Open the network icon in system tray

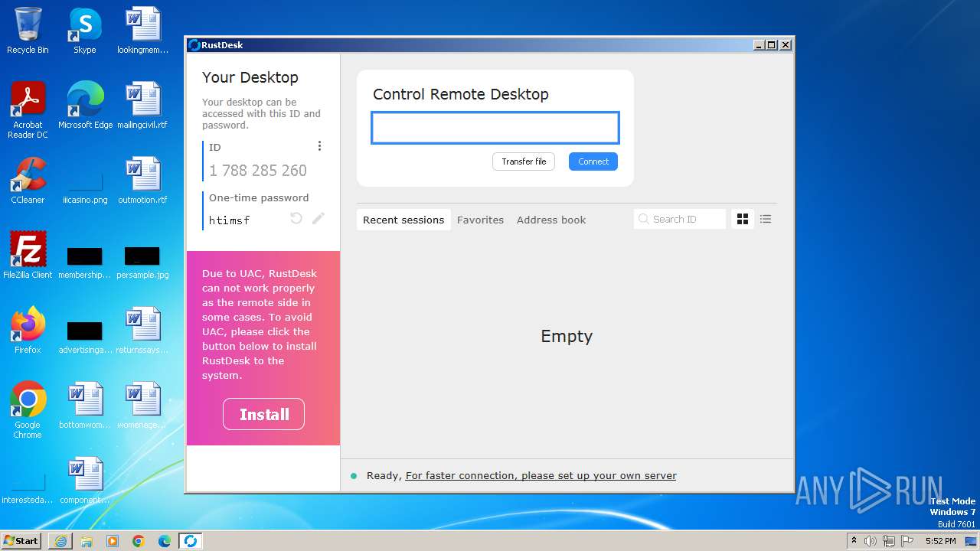point(889,541)
